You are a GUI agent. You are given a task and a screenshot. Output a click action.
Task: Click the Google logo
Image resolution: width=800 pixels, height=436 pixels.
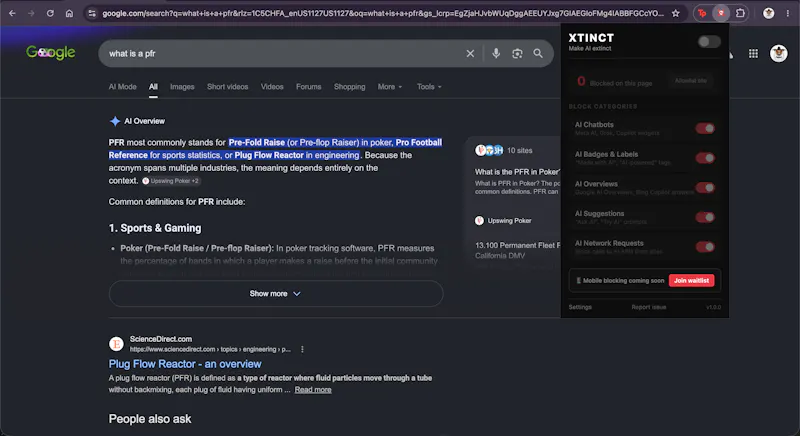pos(51,53)
